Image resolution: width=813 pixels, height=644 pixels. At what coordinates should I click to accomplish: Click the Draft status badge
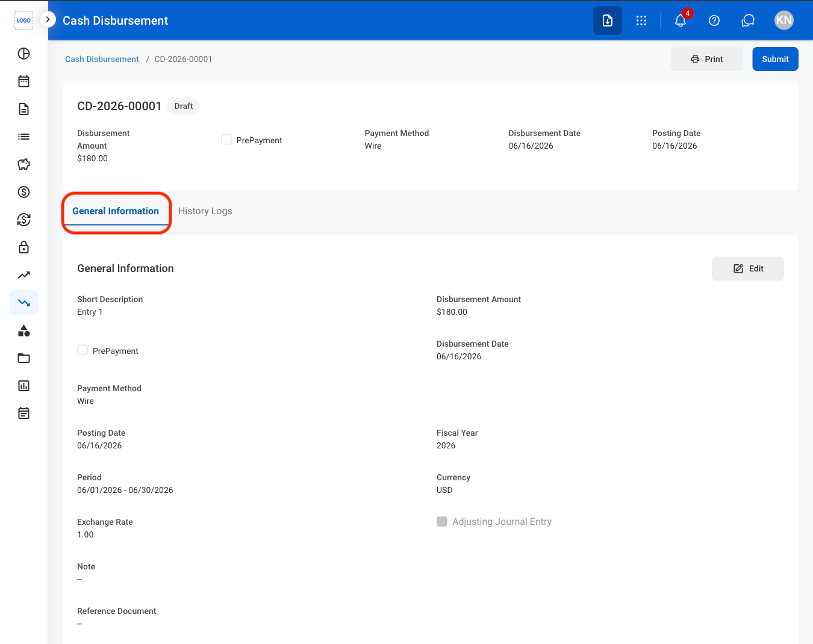pyautogui.click(x=184, y=106)
